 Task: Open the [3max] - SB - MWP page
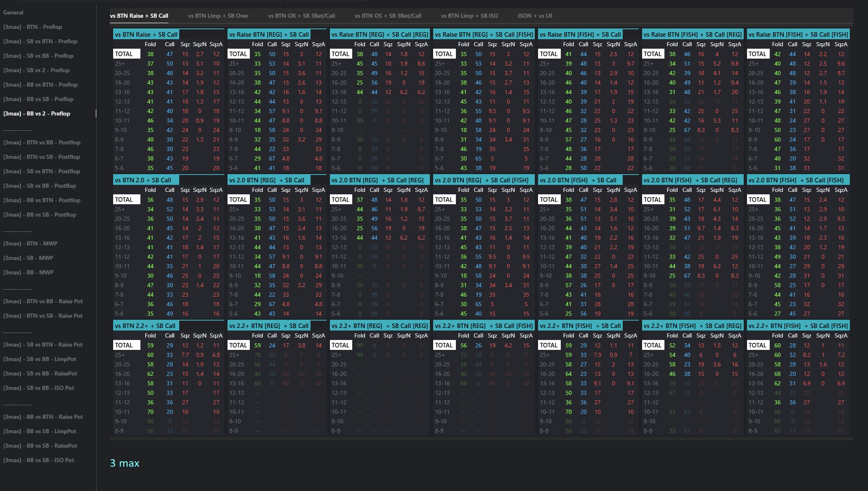tap(28, 258)
